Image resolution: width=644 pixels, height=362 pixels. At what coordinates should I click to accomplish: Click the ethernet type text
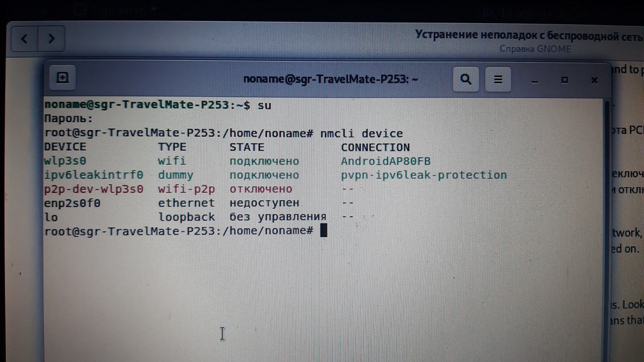(186, 203)
